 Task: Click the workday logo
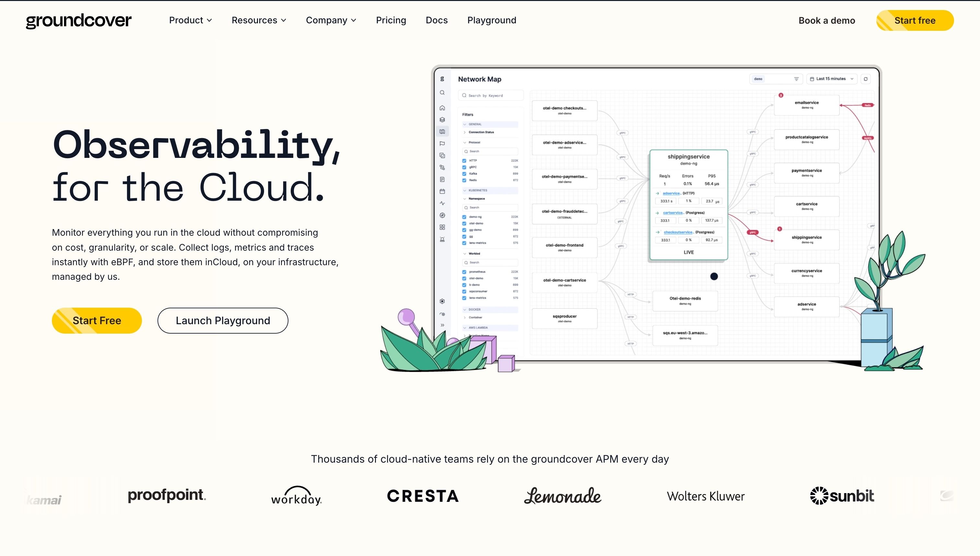pos(297,496)
